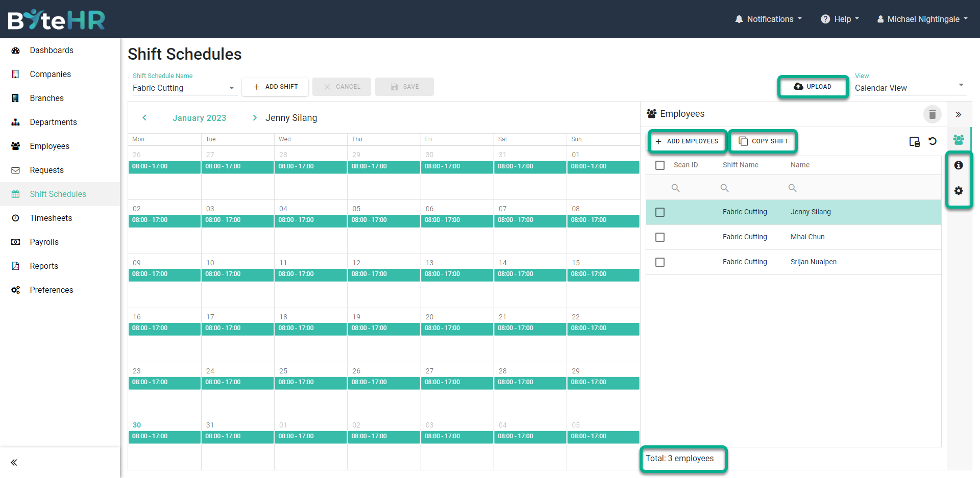Image resolution: width=980 pixels, height=478 pixels.
Task: Click the shift on January 25
Action: [x=311, y=383]
